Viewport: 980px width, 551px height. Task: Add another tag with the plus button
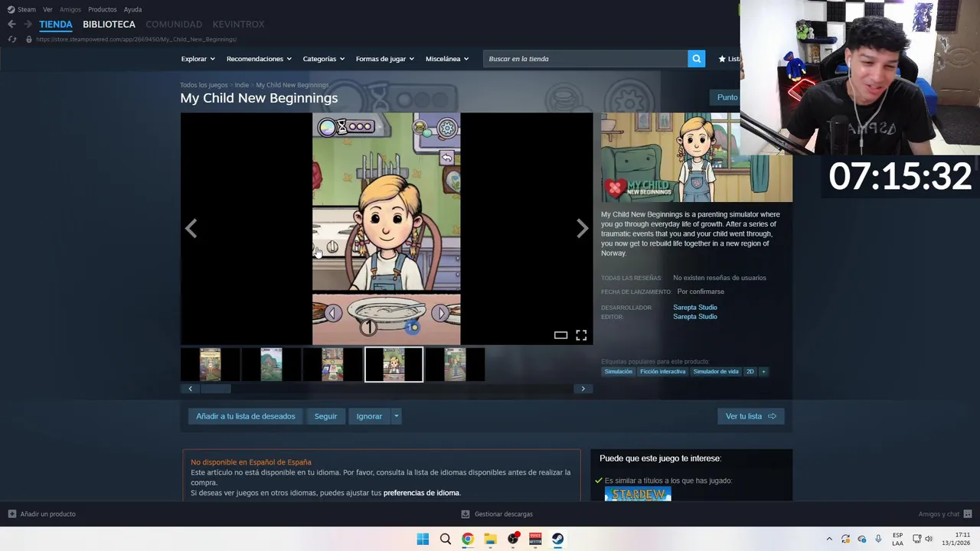763,372
